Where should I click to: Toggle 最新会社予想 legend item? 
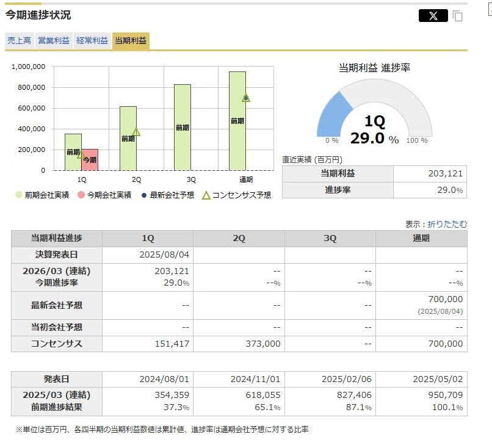tap(168, 195)
